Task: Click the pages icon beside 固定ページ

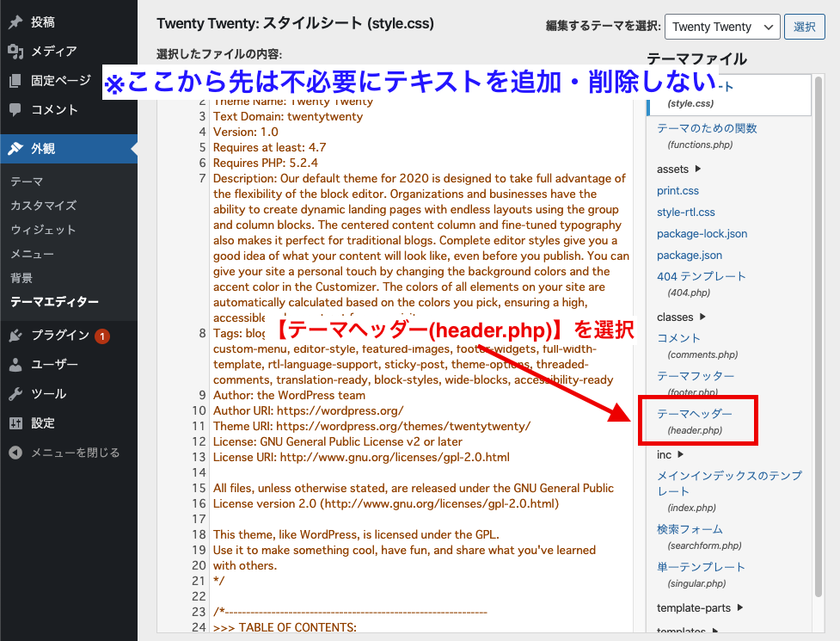Action: [x=15, y=80]
